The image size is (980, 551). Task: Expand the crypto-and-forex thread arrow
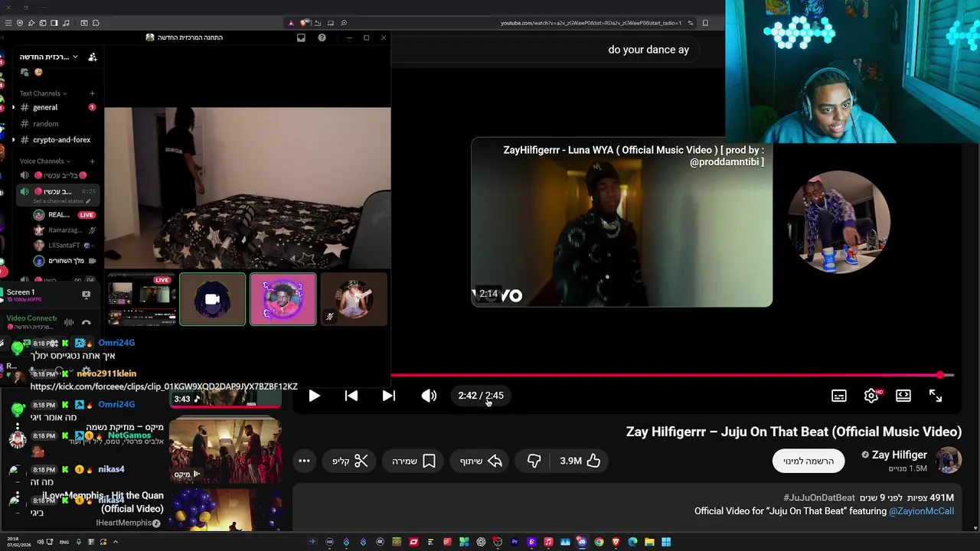[x=13, y=140]
